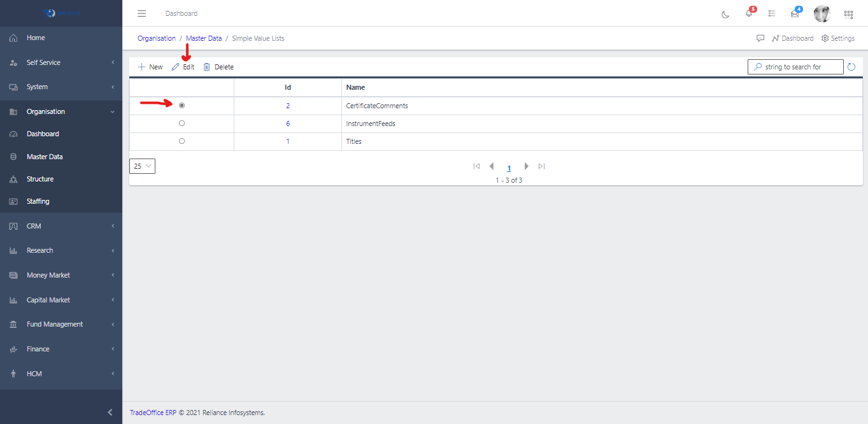Image resolution: width=868 pixels, height=424 pixels.
Task: Click the hamburger menu icon
Action: point(141,13)
